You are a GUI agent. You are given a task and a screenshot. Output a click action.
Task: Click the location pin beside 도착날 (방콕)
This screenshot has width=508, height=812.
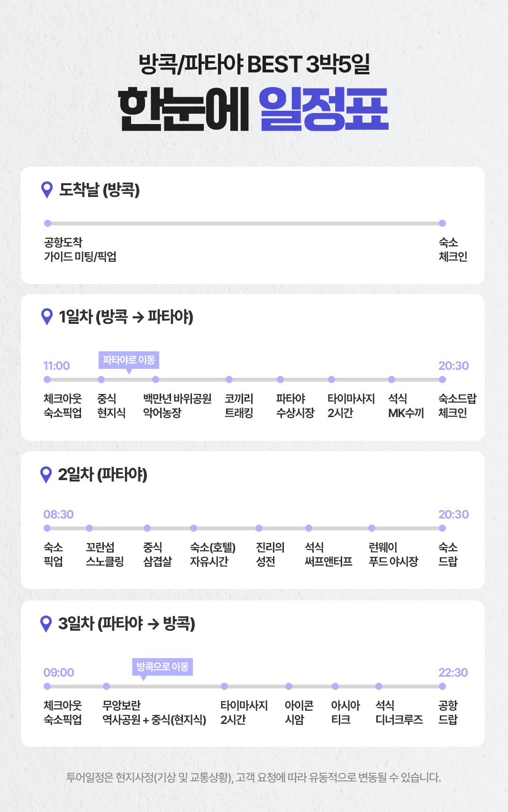47,190
